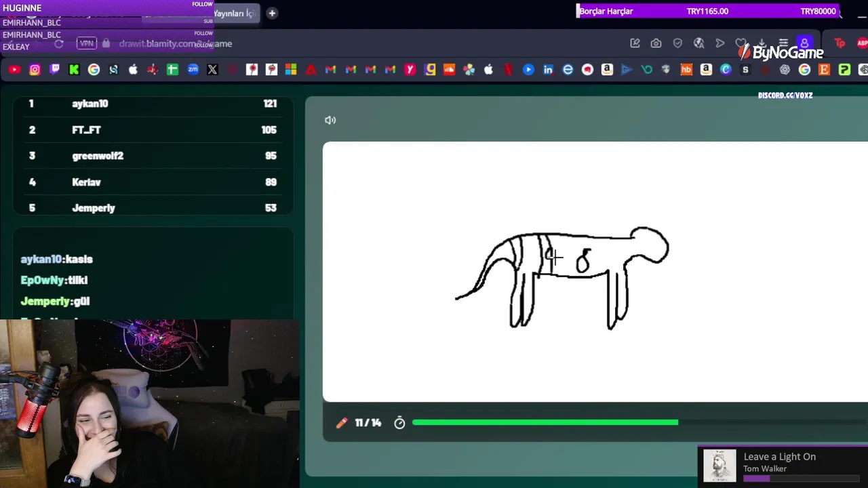868x488 pixels.
Task: Select player FT_FT in leaderboard
Action: click(86, 130)
